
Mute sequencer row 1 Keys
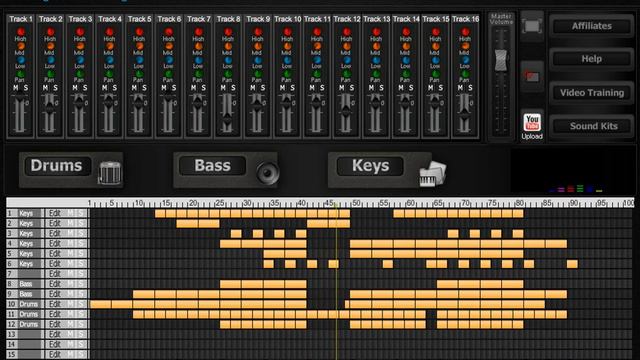pyautogui.click(x=71, y=213)
